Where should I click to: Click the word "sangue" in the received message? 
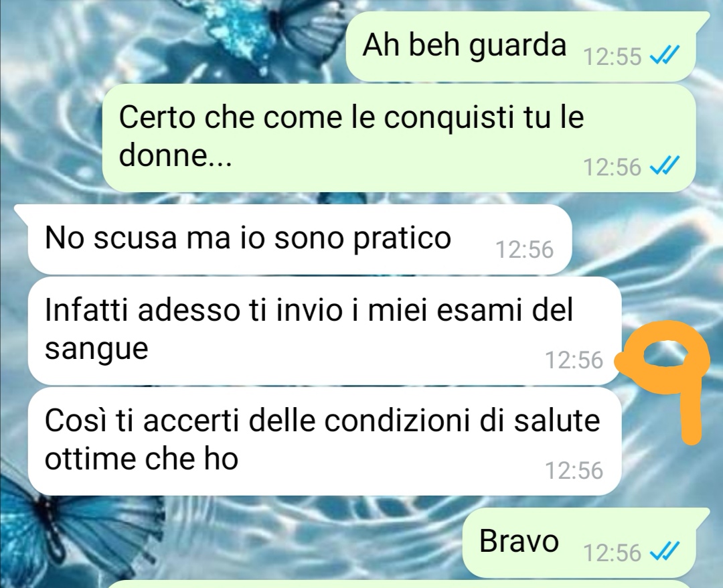(x=97, y=350)
